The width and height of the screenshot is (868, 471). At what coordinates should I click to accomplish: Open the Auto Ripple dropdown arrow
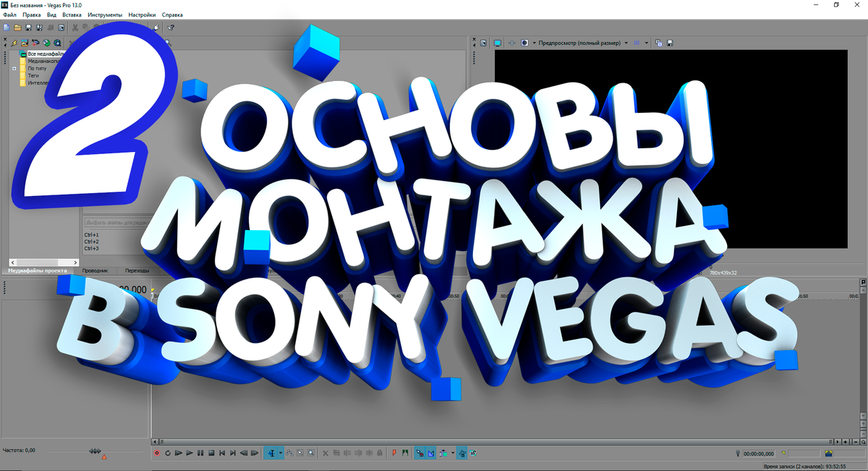[453, 454]
